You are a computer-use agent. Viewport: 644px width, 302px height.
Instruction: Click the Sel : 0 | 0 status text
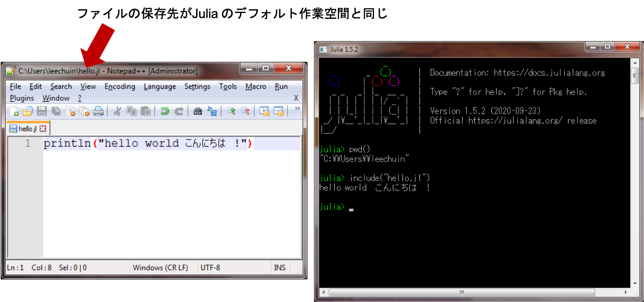tap(73, 268)
